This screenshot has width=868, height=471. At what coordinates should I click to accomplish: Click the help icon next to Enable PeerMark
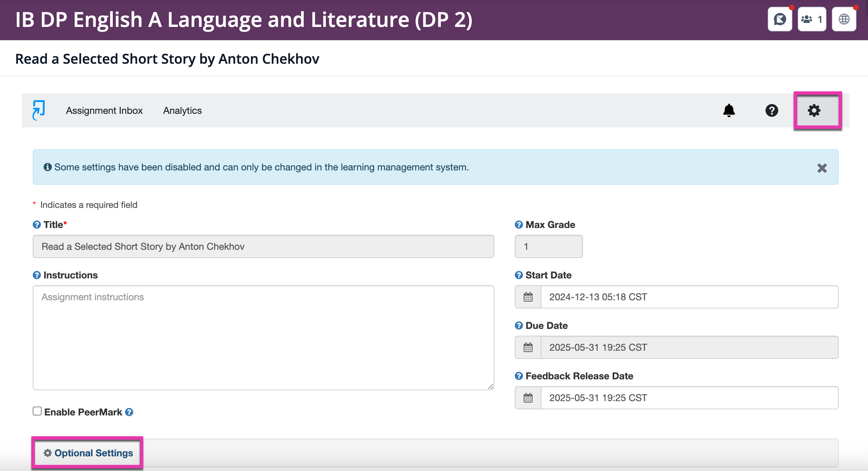[129, 412]
